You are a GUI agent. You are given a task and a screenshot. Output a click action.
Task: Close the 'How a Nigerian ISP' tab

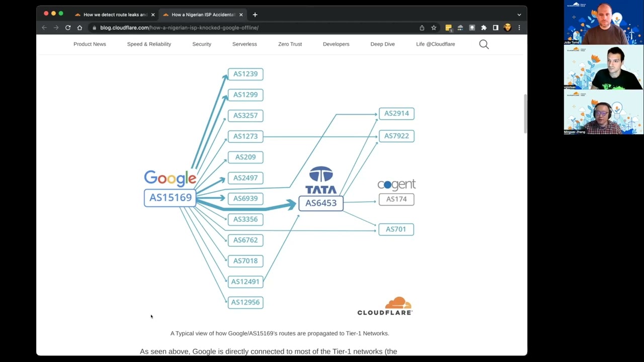point(241,15)
